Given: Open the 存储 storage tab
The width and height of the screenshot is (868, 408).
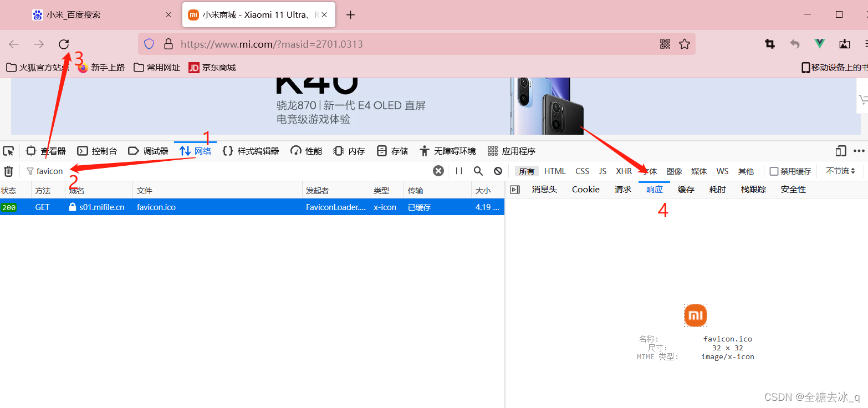Looking at the screenshot, I should tap(393, 151).
